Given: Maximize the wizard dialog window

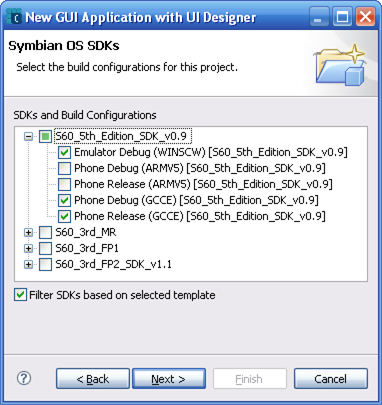Looking at the screenshot, I should 342,17.
